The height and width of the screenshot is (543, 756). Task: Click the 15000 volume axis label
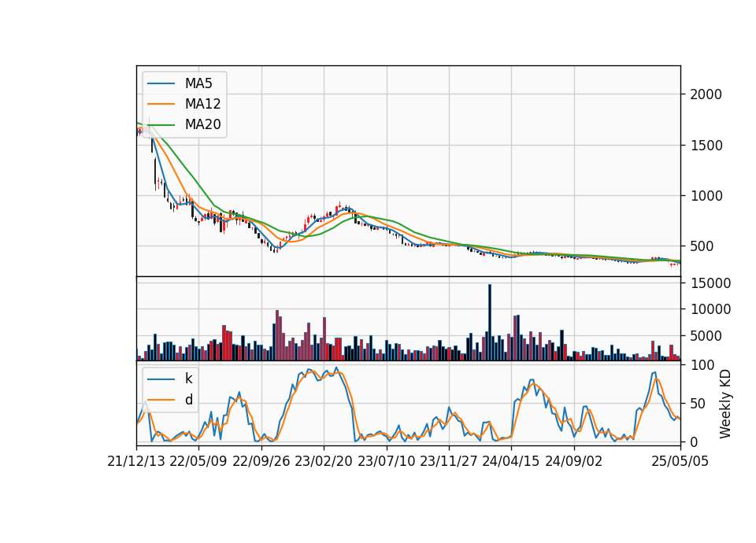tap(710, 283)
